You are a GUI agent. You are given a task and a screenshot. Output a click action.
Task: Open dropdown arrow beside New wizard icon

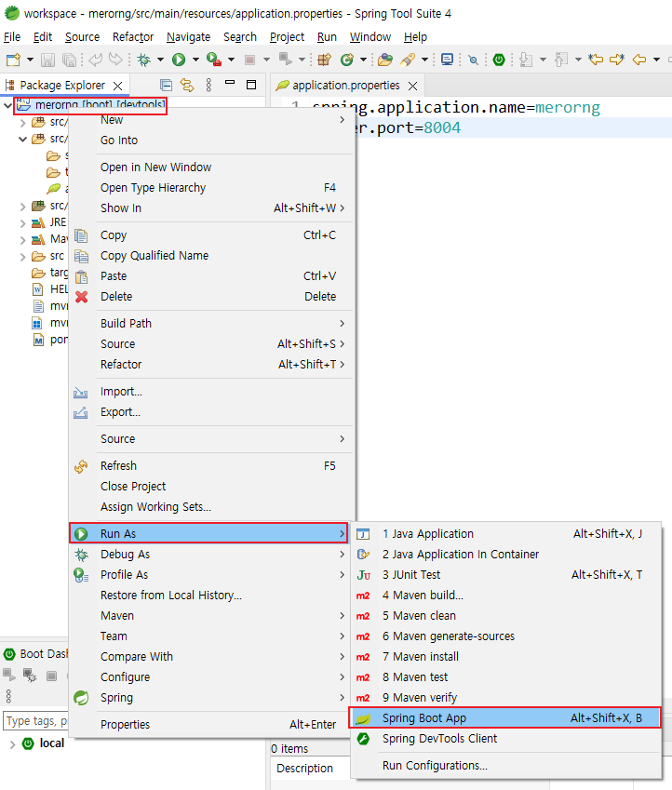(30, 60)
